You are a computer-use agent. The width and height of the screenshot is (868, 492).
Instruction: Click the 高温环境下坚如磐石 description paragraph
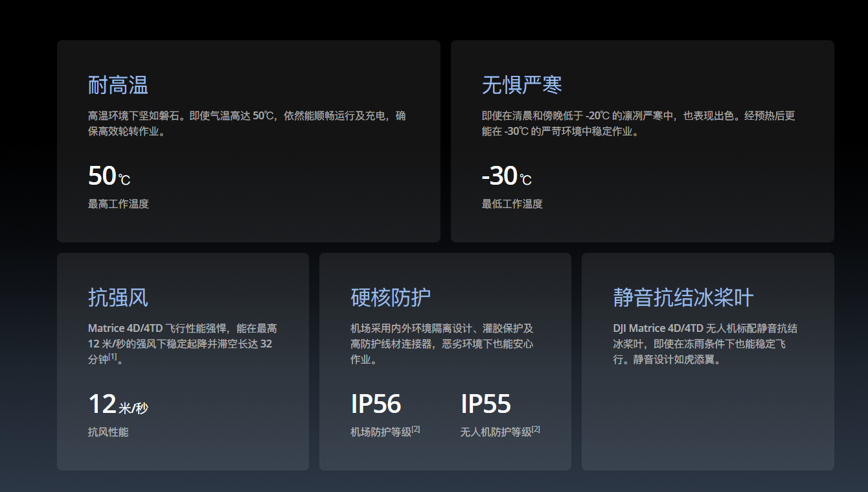(247, 124)
